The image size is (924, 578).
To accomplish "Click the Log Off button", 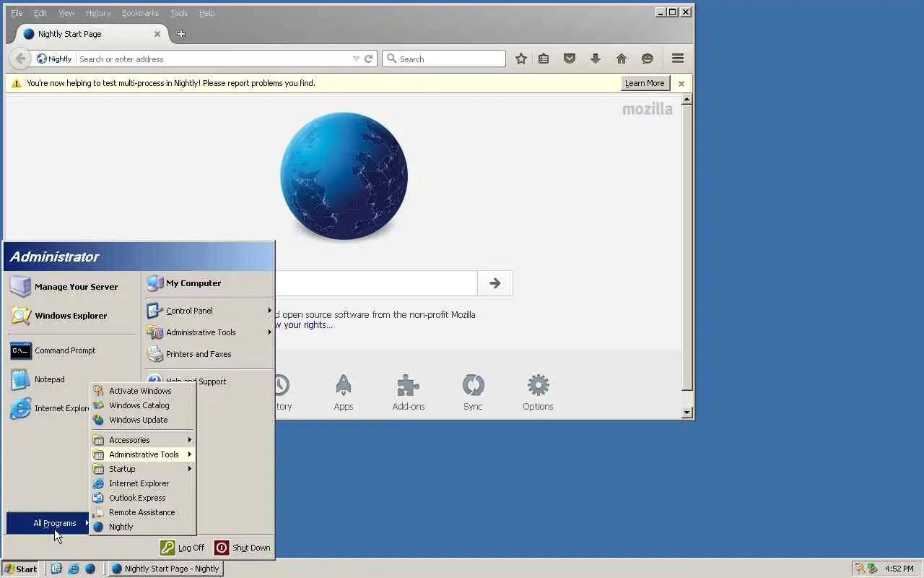I will point(183,548).
